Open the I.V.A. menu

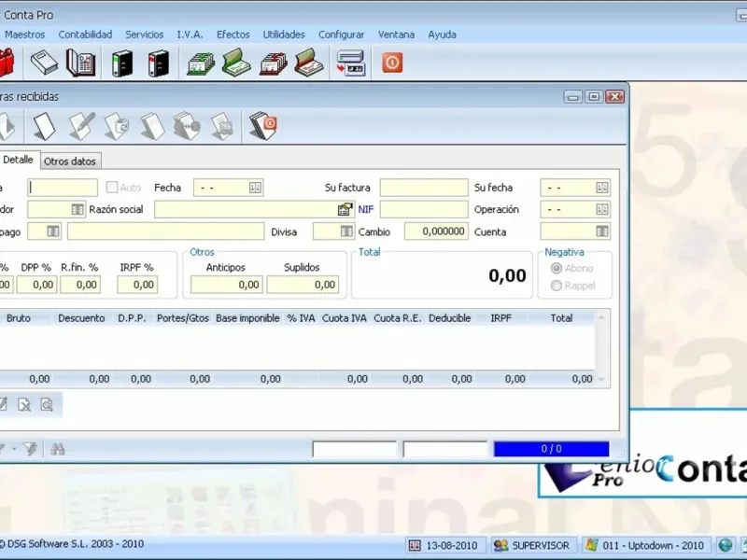(190, 35)
